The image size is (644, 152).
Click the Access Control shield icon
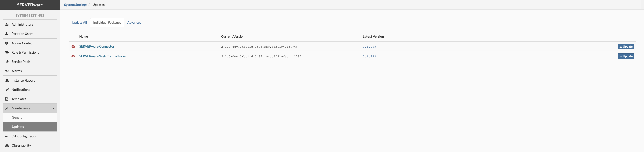7,43
